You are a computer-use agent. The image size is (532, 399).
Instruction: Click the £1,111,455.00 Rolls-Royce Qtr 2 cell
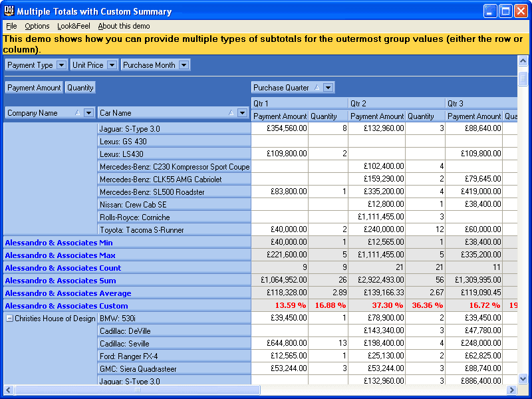pos(377,217)
